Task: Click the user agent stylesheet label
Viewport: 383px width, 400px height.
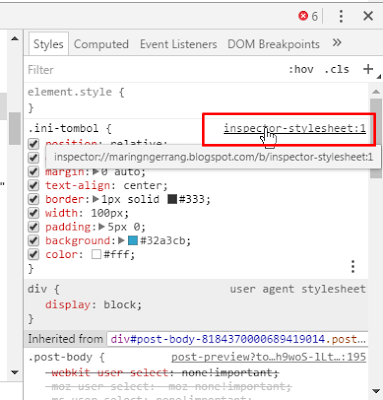Action: click(298, 289)
